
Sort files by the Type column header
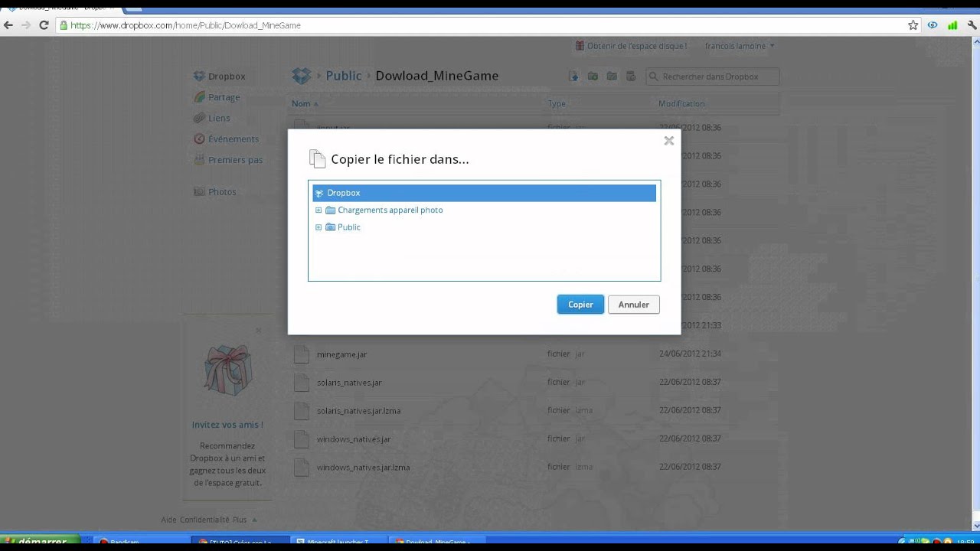pyautogui.click(x=557, y=103)
